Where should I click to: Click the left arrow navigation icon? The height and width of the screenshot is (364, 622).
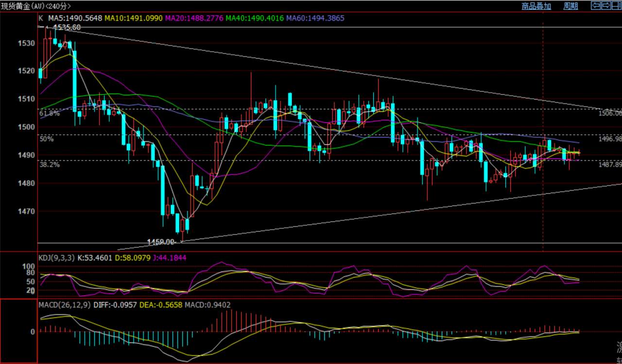coord(595,5)
